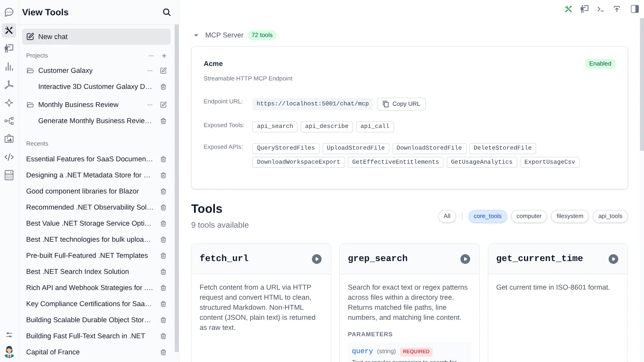Image resolution: width=644 pixels, height=362 pixels.
Task: Open the calculator icon in sidebar
Action: point(9,175)
